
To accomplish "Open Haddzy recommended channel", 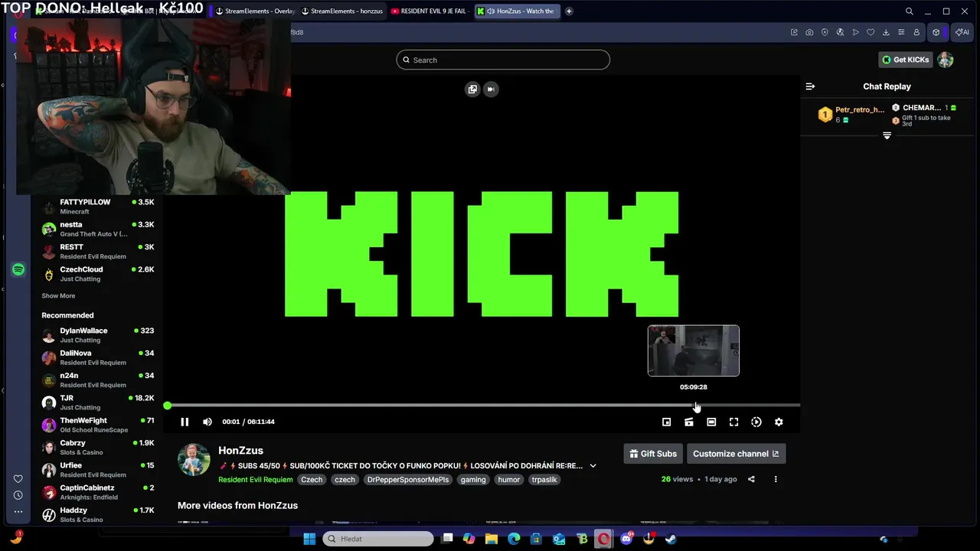I will tap(98, 515).
